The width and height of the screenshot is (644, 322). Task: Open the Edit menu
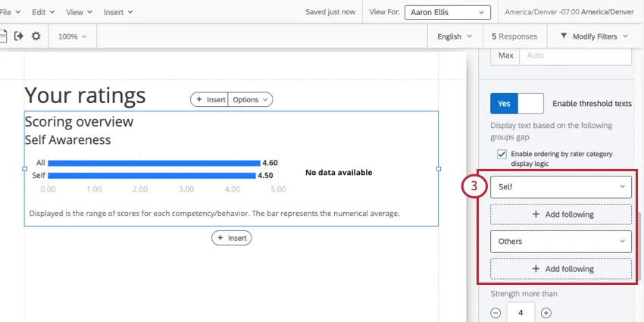coord(43,12)
